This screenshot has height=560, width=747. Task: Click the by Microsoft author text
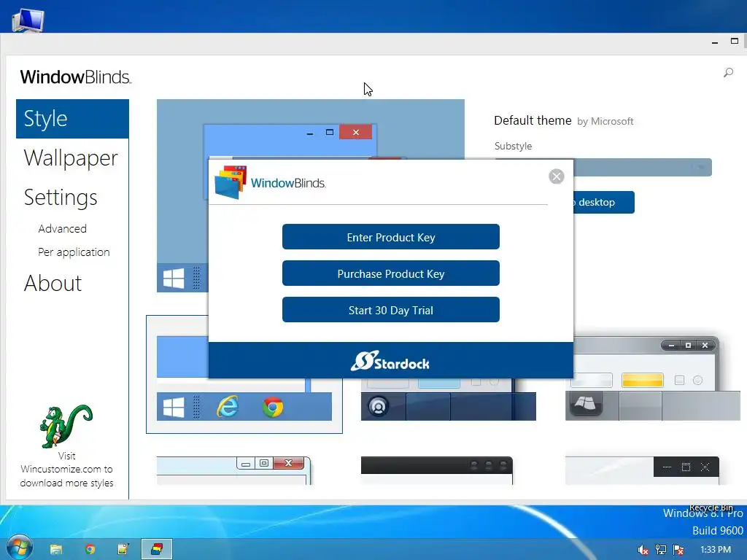(605, 122)
